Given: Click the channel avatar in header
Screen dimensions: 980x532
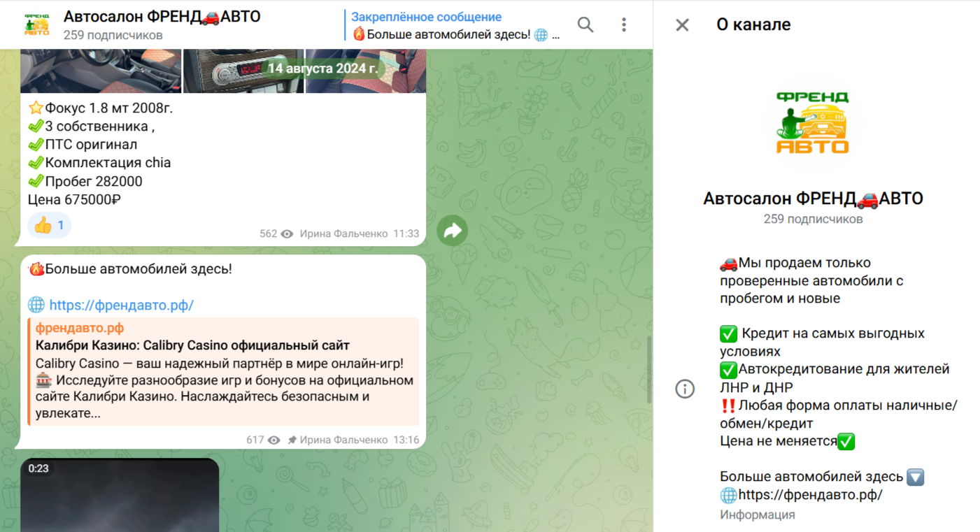Looking at the screenshot, I should pos(36,24).
